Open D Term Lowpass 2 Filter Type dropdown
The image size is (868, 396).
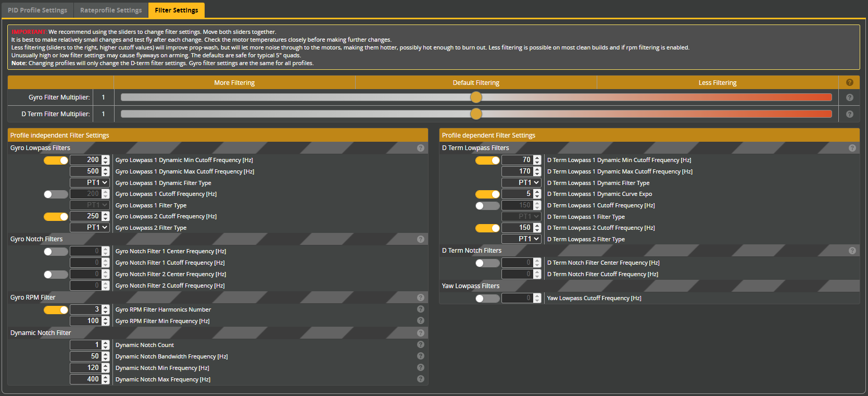tap(521, 239)
